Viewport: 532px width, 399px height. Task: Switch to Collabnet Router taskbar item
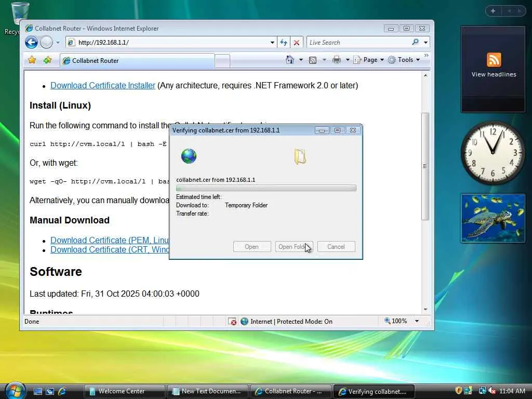tap(291, 391)
